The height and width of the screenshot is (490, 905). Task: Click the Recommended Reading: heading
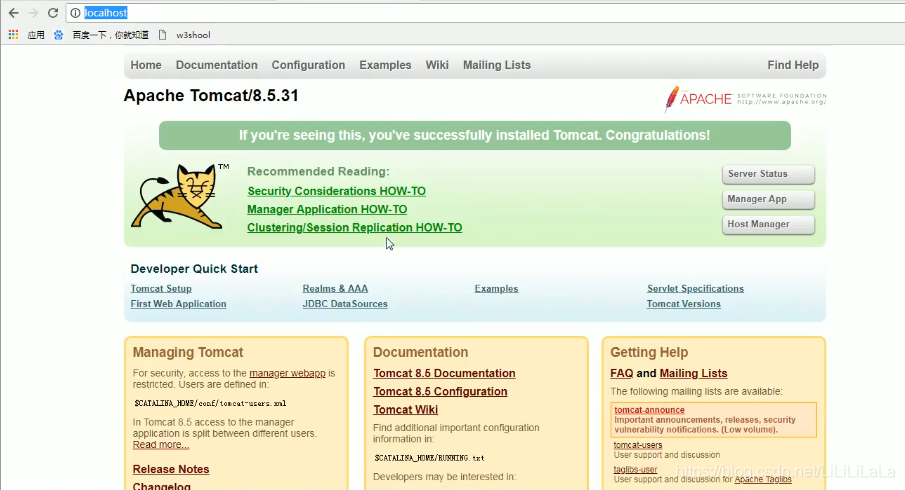(x=318, y=171)
